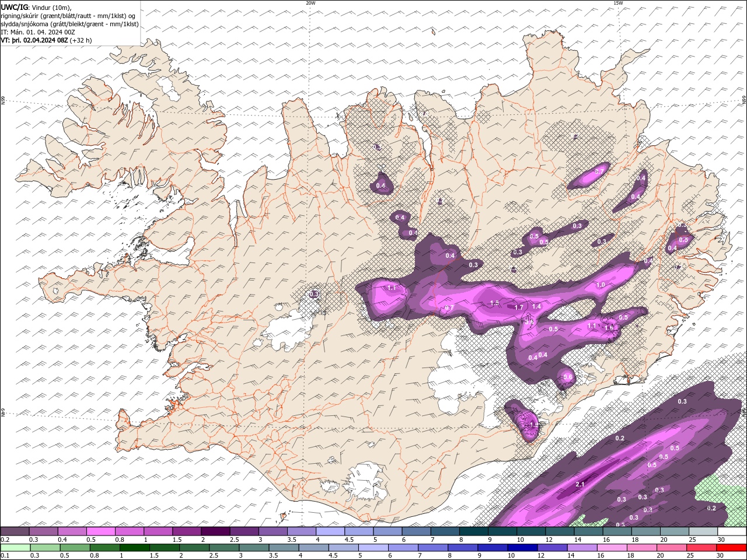Click the '1.0' precipitation value on the map

pos(601,285)
